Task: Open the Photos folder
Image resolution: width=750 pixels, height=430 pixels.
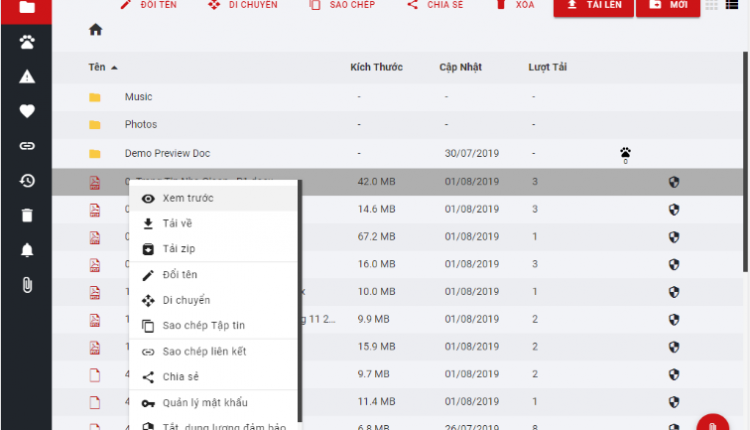Action: [x=141, y=124]
